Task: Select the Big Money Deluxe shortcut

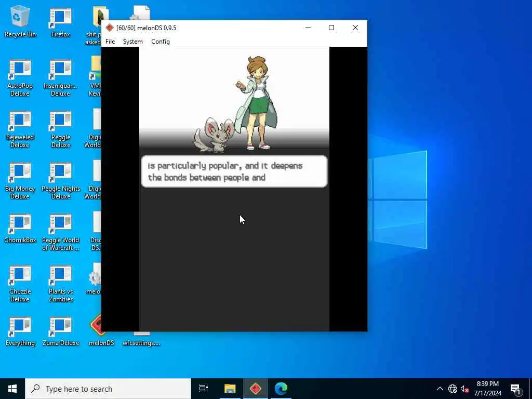Action: 20,180
